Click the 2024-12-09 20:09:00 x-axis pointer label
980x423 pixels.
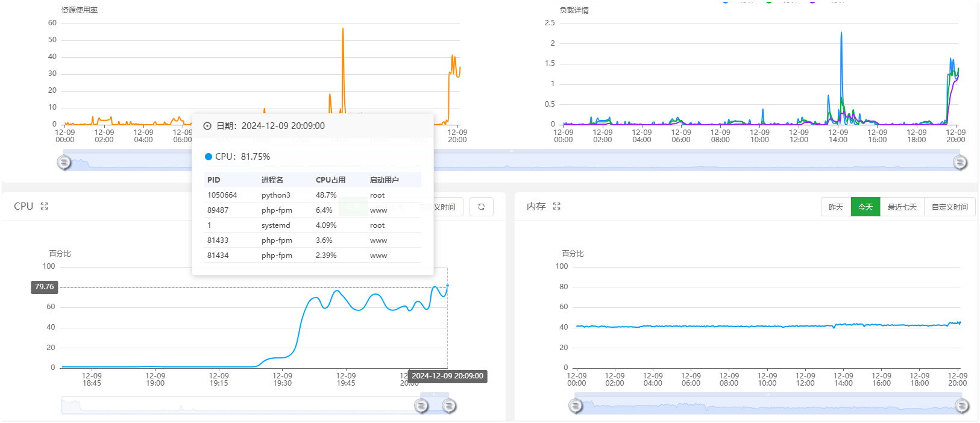pyautogui.click(x=447, y=376)
